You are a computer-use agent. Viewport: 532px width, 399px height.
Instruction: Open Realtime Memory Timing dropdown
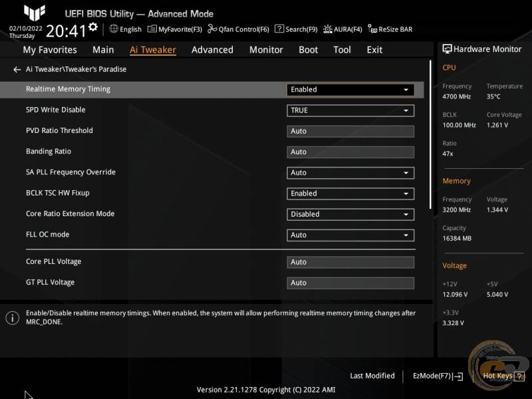[350, 90]
